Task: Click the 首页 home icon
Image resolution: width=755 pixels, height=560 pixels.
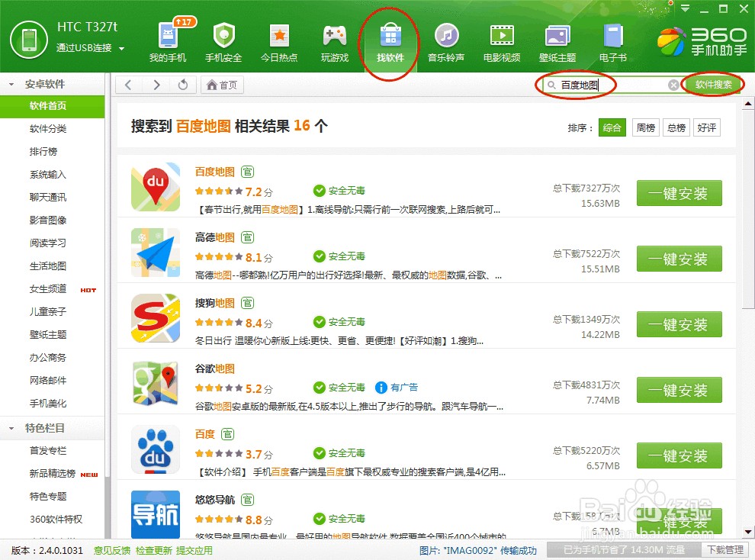Action: [x=220, y=85]
